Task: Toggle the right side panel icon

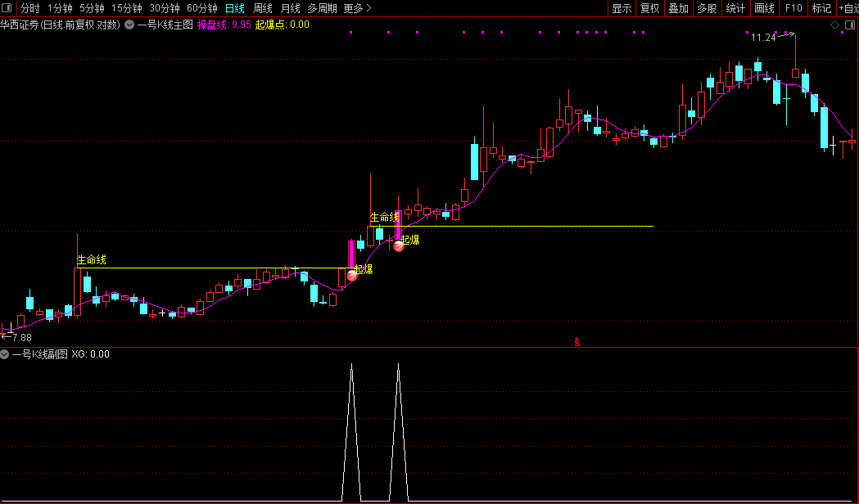Action: click(x=850, y=25)
